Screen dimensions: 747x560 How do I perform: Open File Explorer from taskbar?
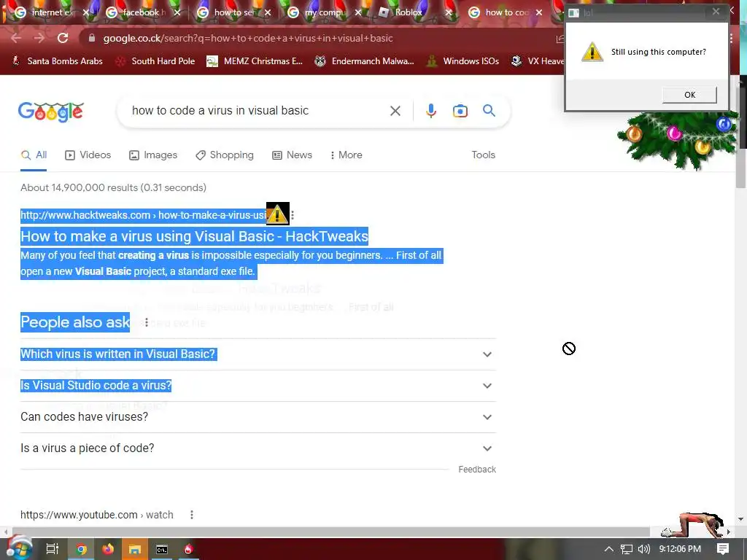[x=135, y=549]
